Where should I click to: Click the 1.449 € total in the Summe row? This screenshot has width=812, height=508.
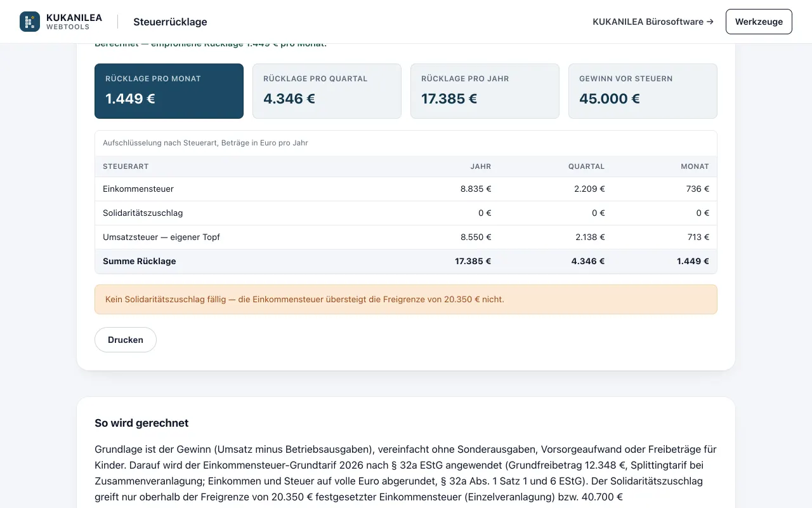pos(693,261)
